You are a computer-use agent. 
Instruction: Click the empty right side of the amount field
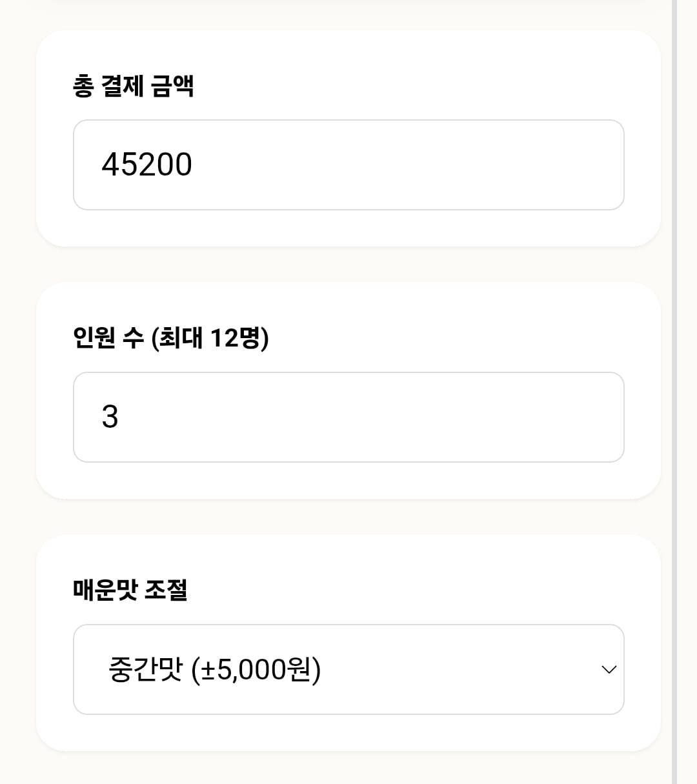tap(516, 165)
